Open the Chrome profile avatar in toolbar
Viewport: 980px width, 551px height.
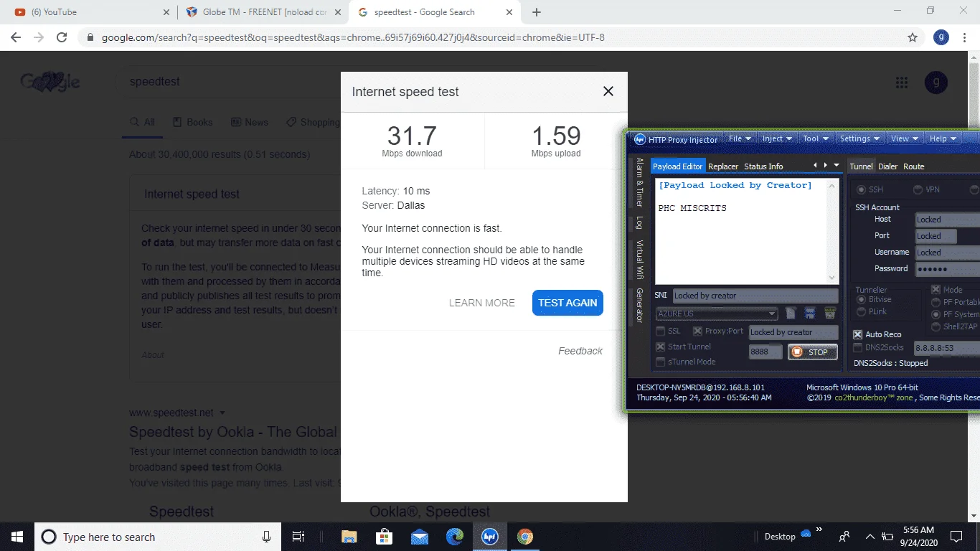pyautogui.click(x=941, y=37)
